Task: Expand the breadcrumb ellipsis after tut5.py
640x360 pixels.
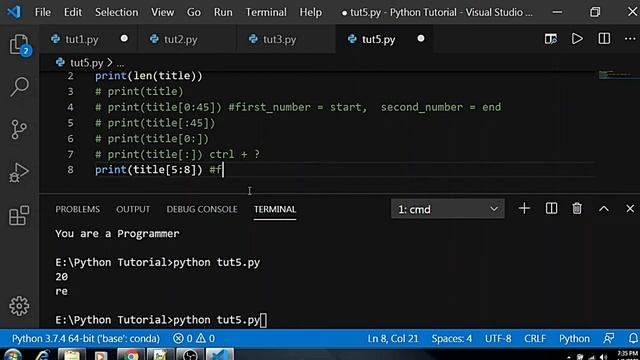Action: [120, 63]
